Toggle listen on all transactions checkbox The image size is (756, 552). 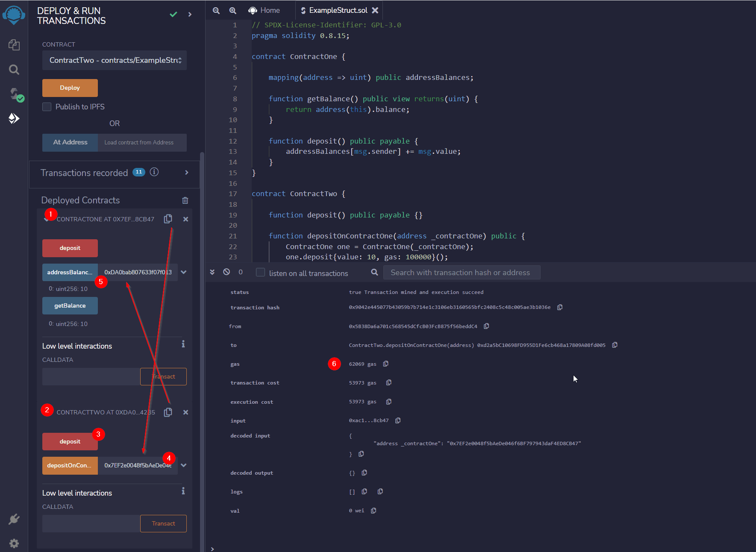(260, 273)
